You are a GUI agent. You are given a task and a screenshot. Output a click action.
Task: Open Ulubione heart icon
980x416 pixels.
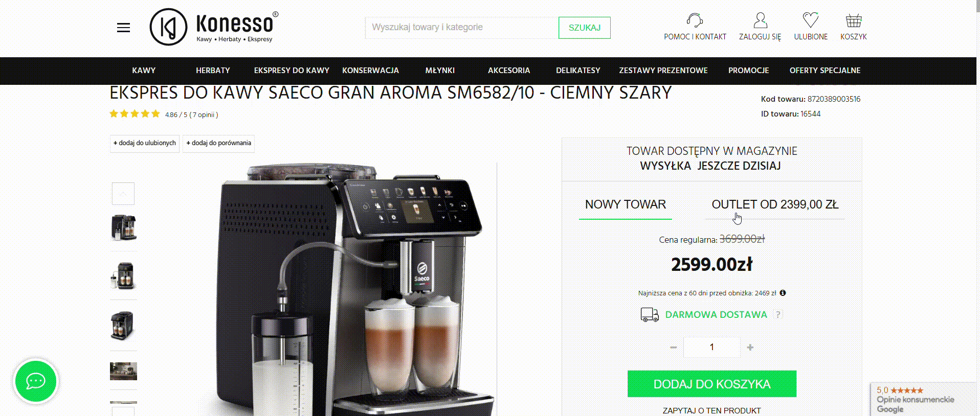tap(811, 20)
